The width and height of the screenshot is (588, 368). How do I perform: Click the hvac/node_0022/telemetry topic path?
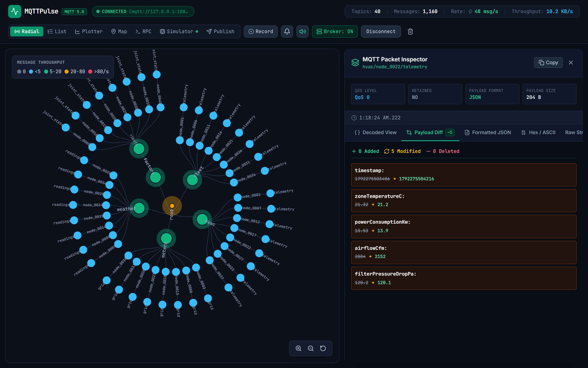[x=395, y=67]
